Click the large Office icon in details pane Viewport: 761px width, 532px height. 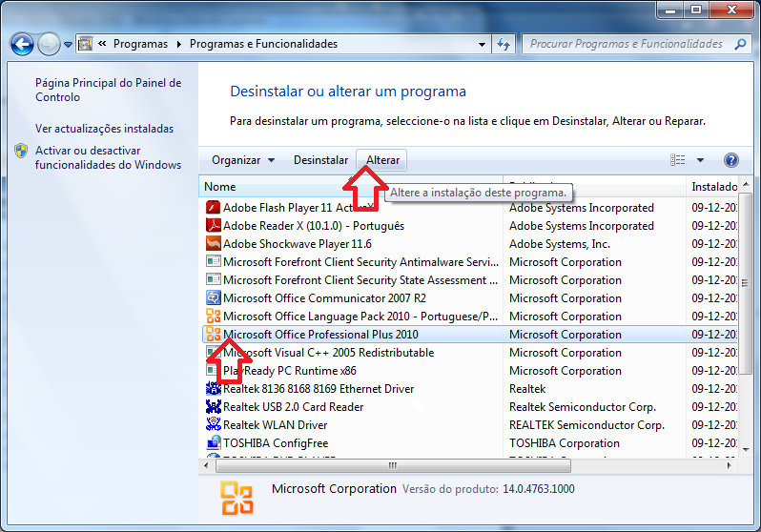[x=237, y=498]
